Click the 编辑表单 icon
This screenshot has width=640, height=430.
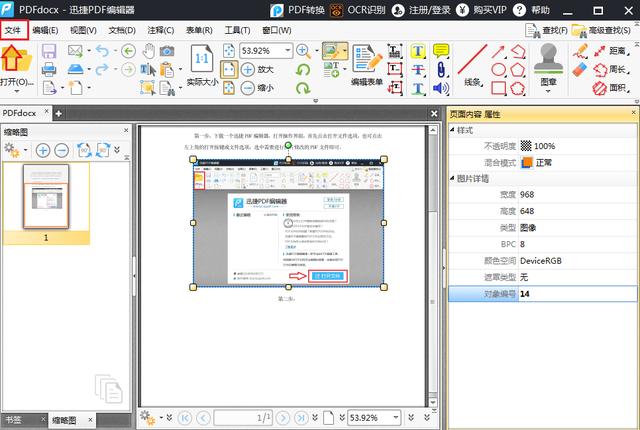367,59
